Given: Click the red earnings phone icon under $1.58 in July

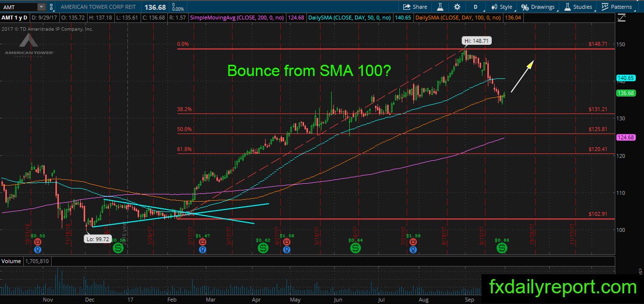Looking at the screenshot, I should [413, 242].
